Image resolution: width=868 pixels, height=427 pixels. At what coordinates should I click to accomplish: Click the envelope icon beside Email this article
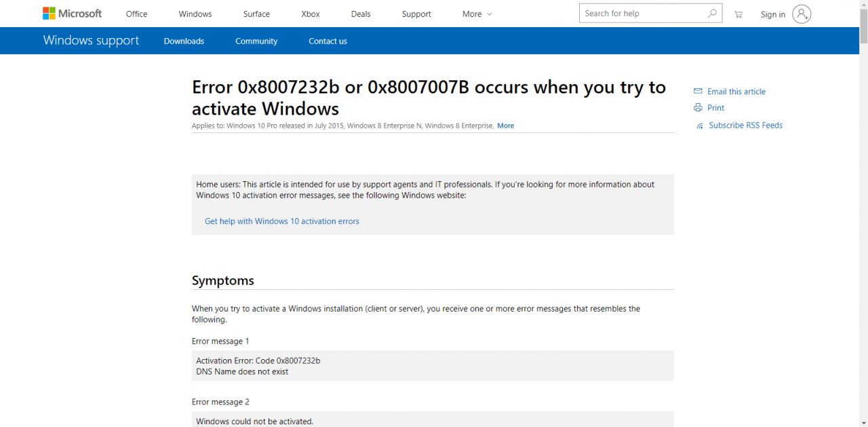pos(698,91)
